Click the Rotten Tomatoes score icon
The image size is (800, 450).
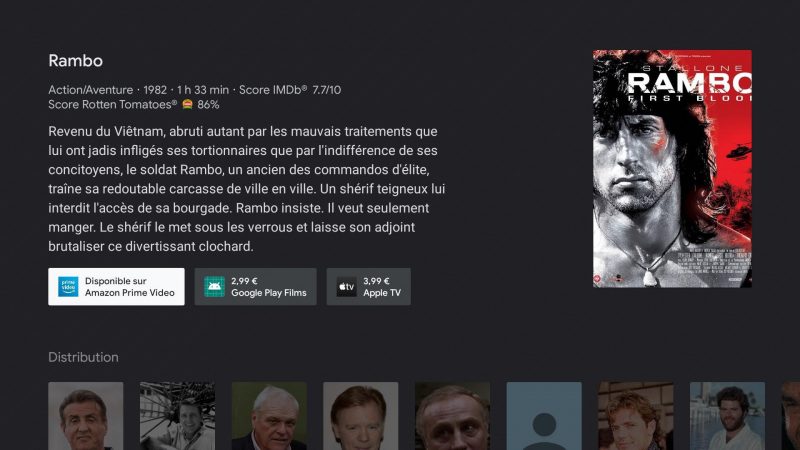pos(188,105)
